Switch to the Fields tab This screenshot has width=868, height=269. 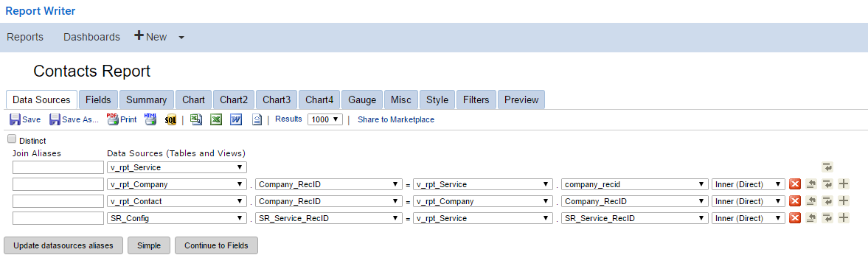(98, 99)
